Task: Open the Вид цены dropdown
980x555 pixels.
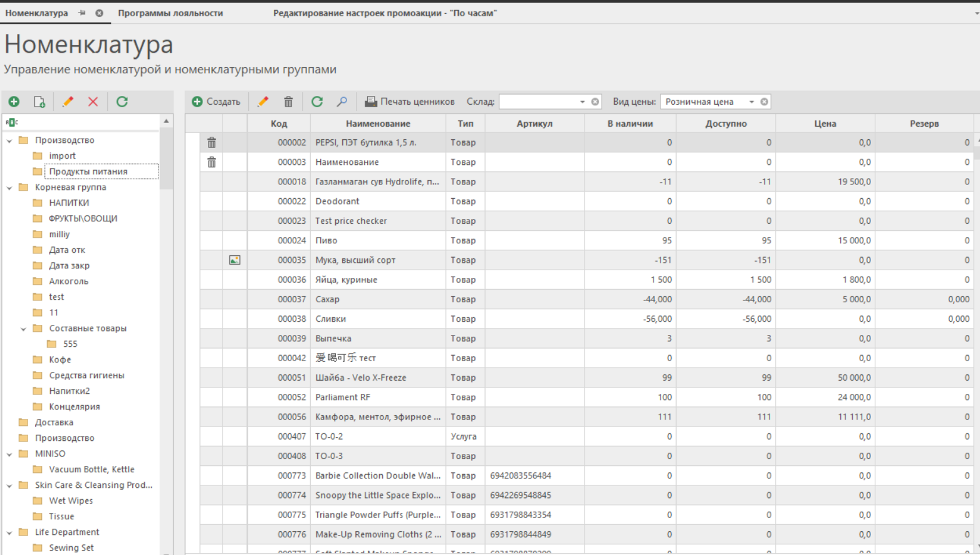Action: pyautogui.click(x=751, y=102)
